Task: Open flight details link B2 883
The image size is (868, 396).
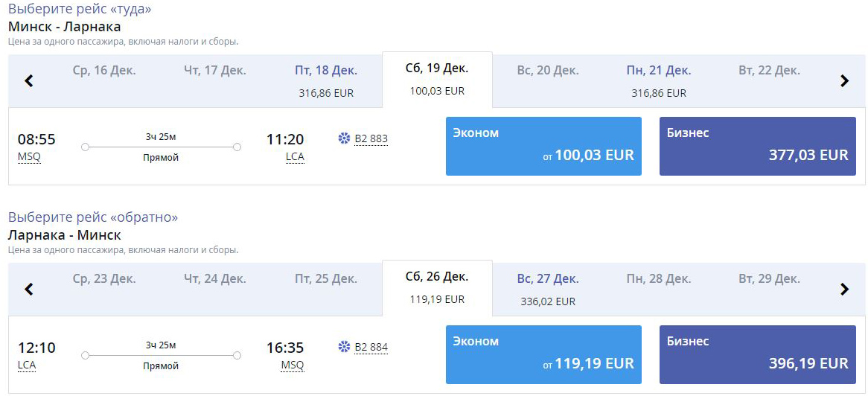Action: coord(371,139)
